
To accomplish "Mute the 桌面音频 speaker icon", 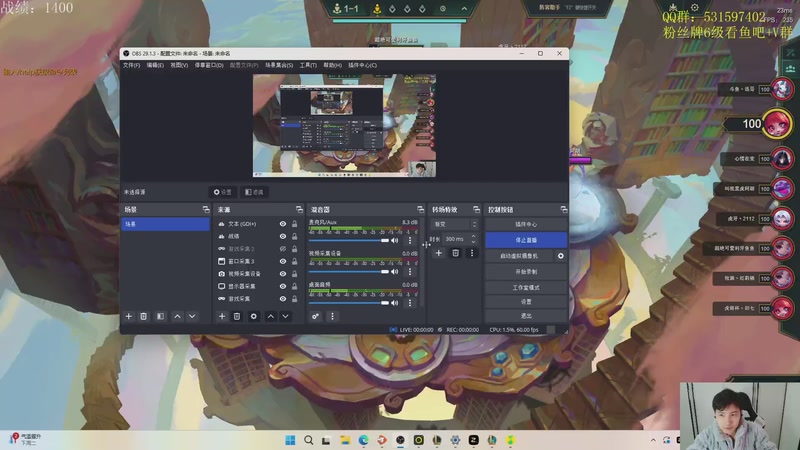I will click(394, 303).
